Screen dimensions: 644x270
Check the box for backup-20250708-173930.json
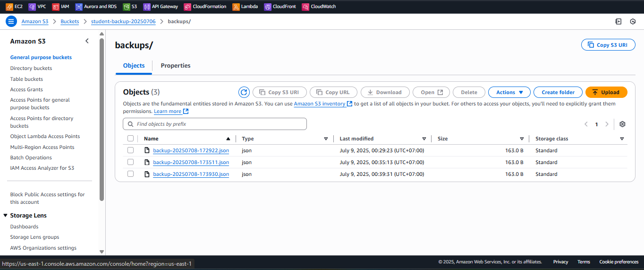click(131, 174)
